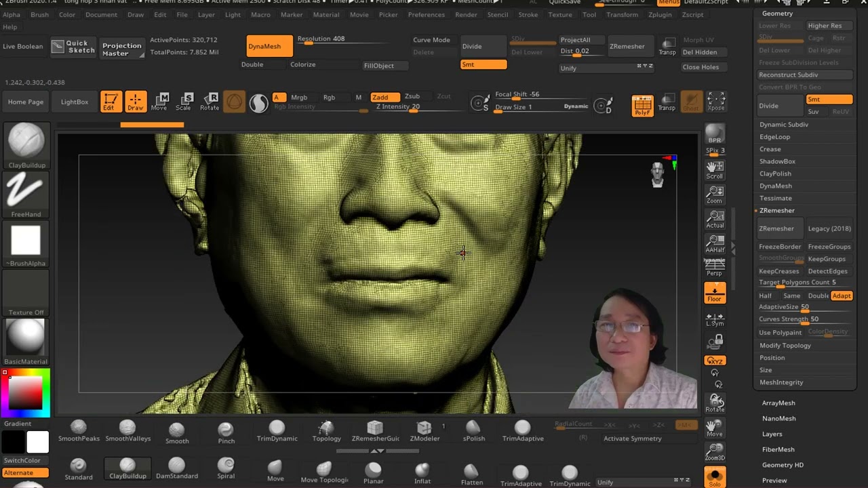Toggle Mrgb color mode
The height and width of the screenshot is (488, 868).
(x=299, y=98)
